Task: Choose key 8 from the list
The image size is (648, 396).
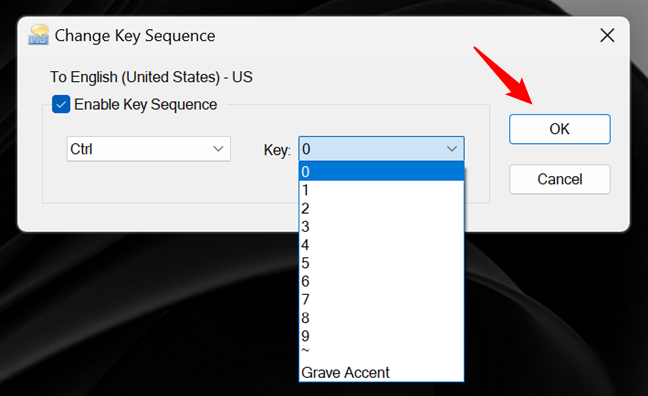Action: click(x=381, y=317)
